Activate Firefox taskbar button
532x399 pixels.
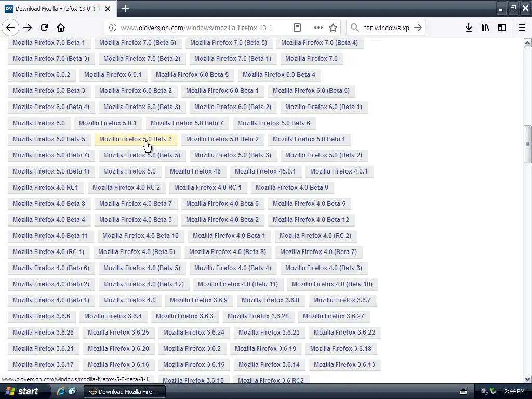coord(125,392)
